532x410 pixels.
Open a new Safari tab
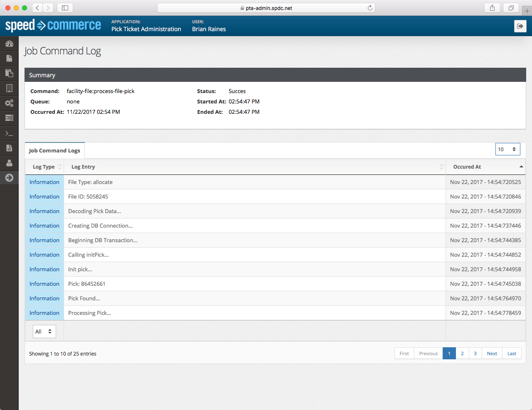click(x=527, y=11)
